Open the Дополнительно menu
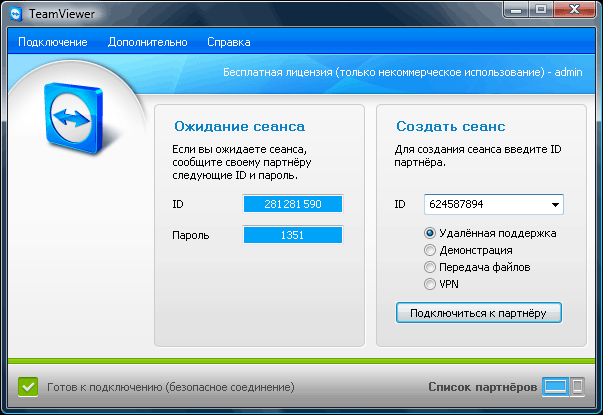This screenshot has height=415, width=603. (x=148, y=42)
